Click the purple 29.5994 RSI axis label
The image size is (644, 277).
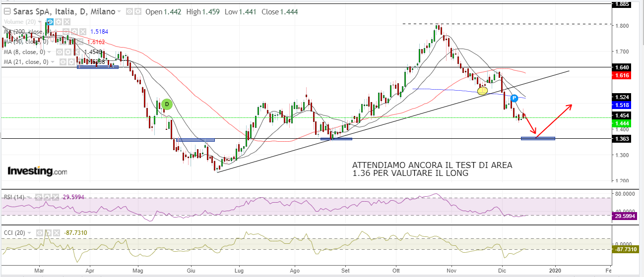(624, 216)
